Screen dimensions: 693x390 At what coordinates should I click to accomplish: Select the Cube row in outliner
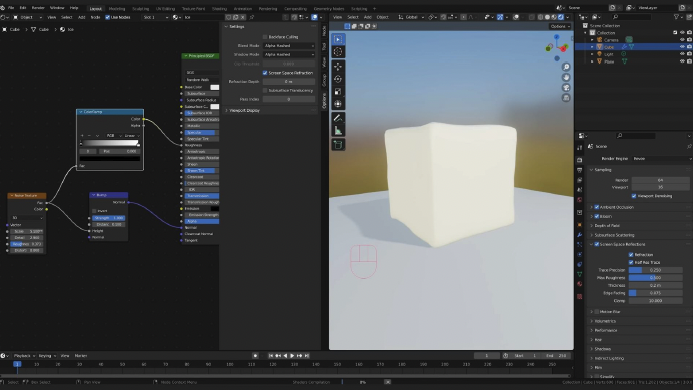tap(634, 47)
